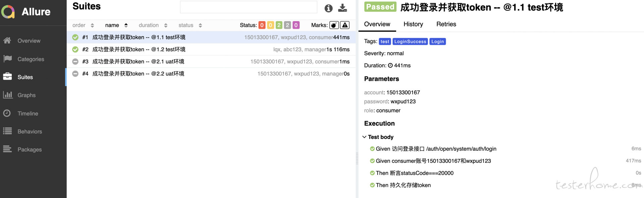Screen dimensions: 644x198
Task: Click passed status icon of test #2
Action: [x=75, y=49]
